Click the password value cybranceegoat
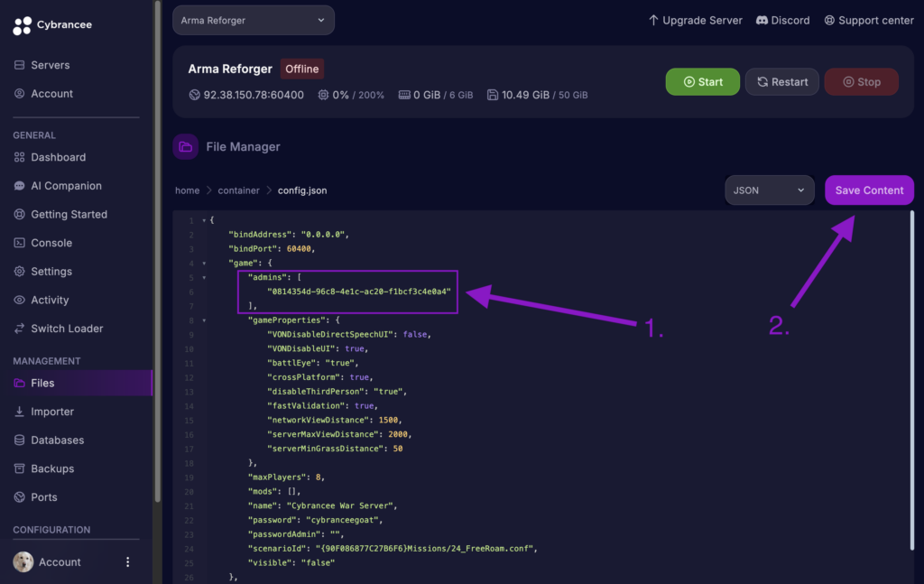The height and width of the screenshot is (584, 924). pyautogui.click(x=342, y=520)
